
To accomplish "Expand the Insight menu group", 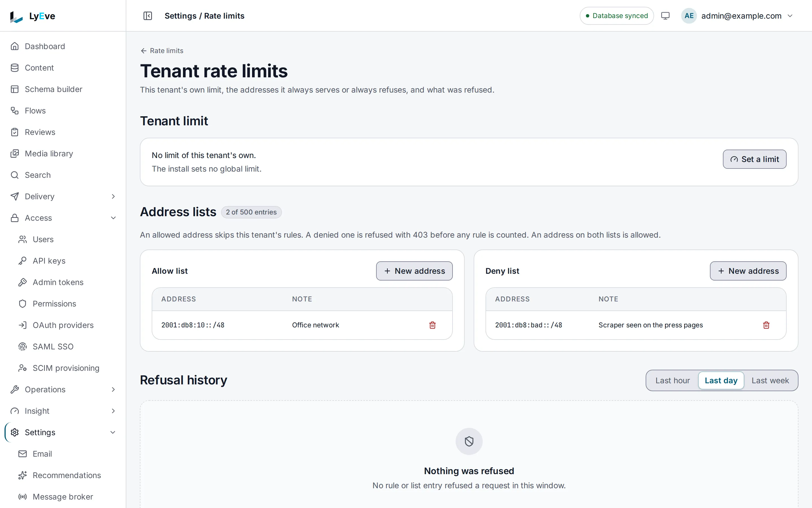I will point(63,411).
